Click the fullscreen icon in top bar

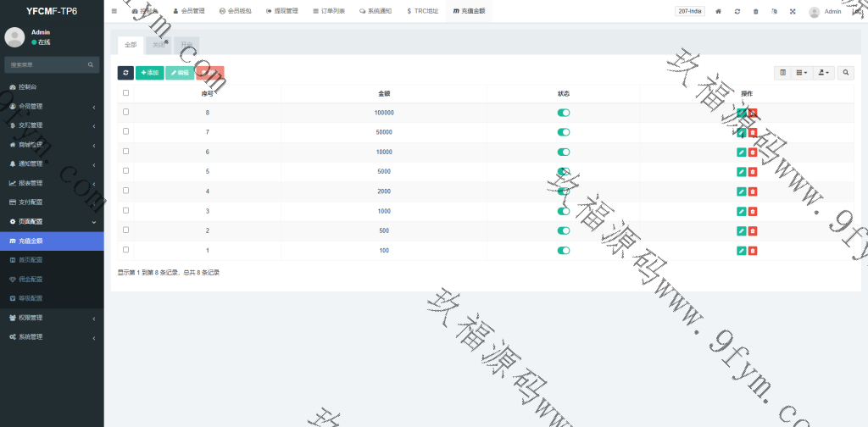pyautogui.click(x=793, y=11)
